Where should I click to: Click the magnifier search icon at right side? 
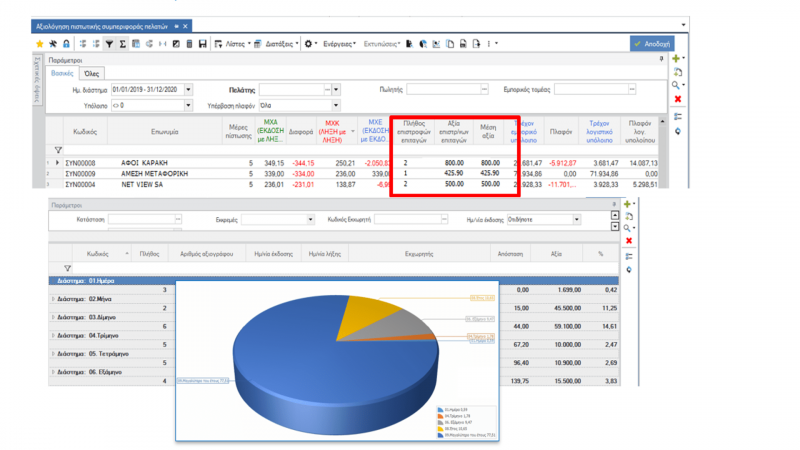coord(676,85)
